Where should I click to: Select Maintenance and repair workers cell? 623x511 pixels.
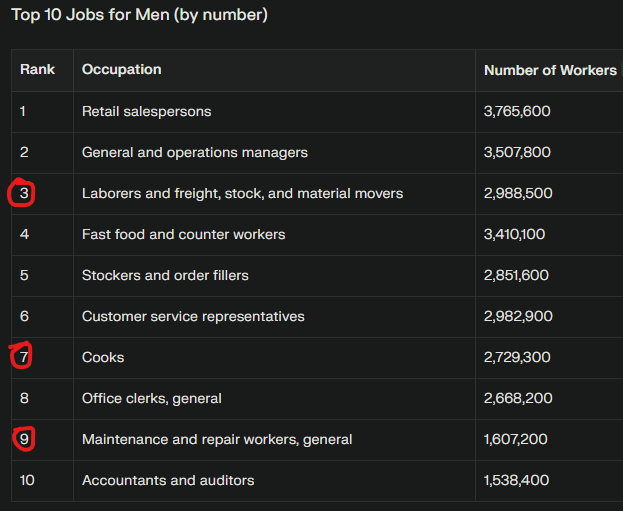[x=217, y=439]
